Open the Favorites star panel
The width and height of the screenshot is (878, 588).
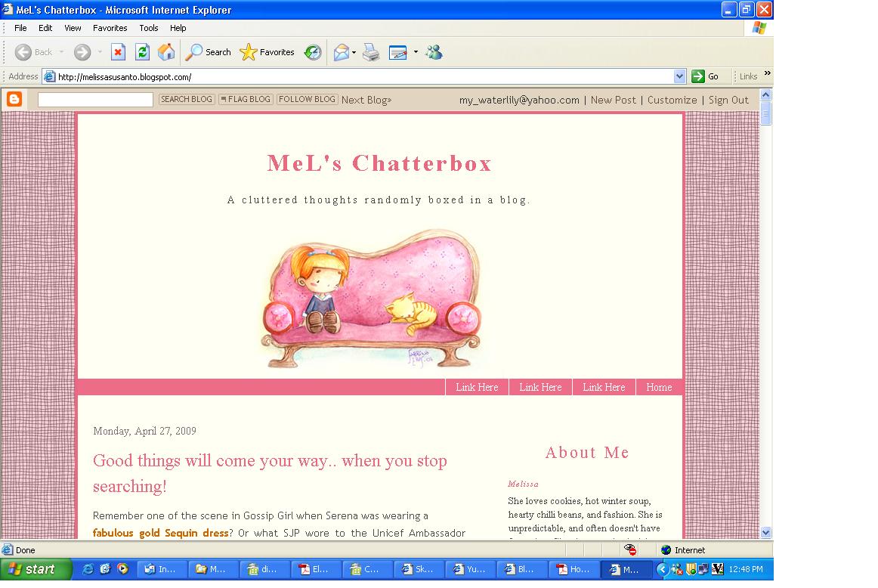tap(267, 52)
